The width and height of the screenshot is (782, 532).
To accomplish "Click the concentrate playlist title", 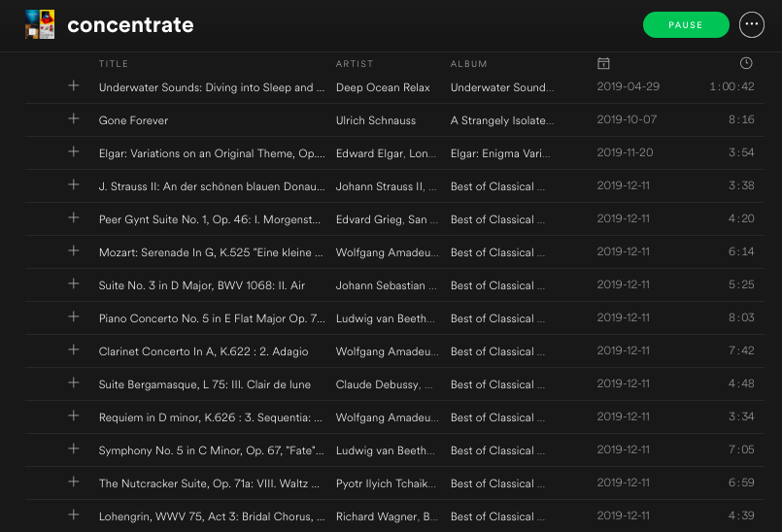I will pyautogui.click(x=131, y=25).
